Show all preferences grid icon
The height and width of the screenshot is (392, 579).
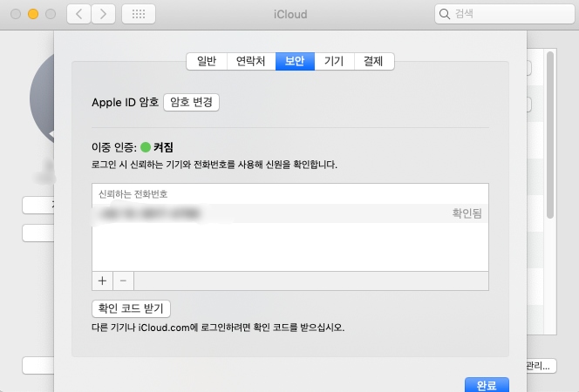coord(139,14)
